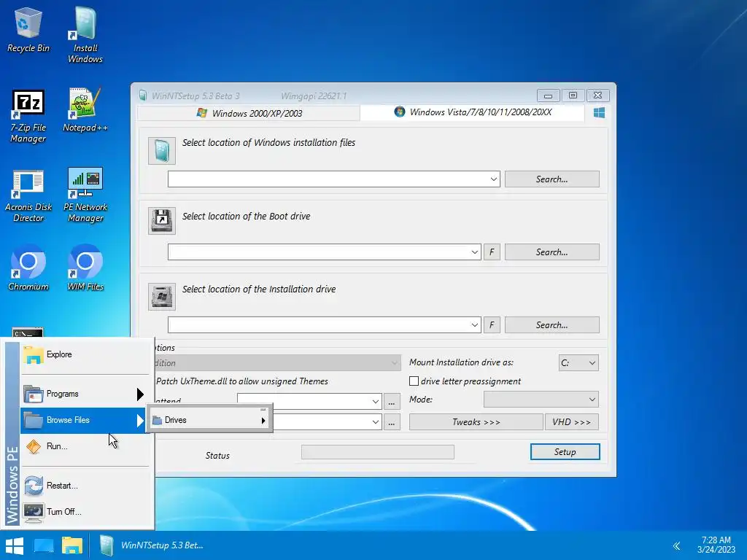Choose Restart... from Start menu
The width and height of the screenshot is (747, 560).
(83, 486)
